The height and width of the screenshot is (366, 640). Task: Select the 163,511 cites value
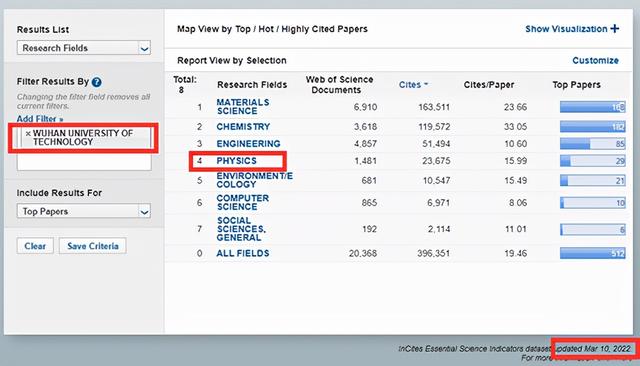(x=434, y=107)
